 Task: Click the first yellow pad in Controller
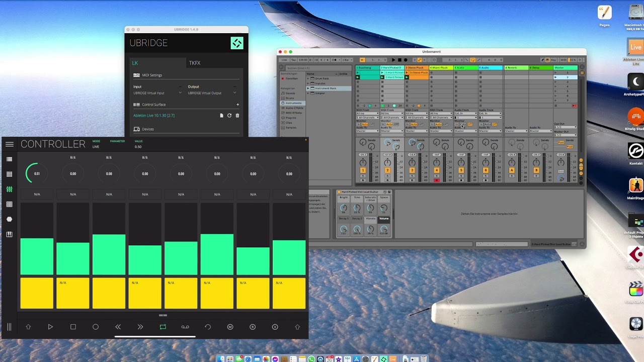click(37, 293)
